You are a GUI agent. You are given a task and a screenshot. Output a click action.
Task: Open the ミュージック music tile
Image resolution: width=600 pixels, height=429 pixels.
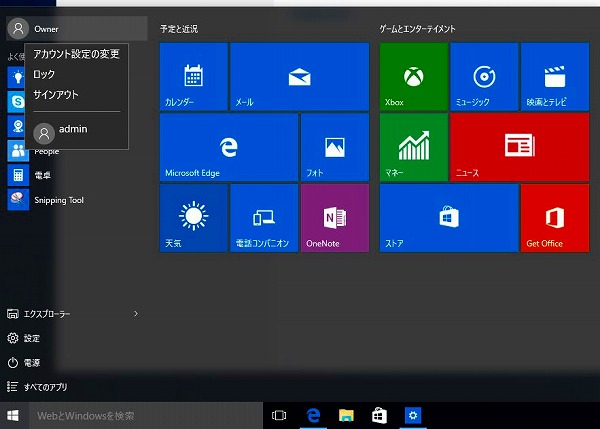coord(484,77)
